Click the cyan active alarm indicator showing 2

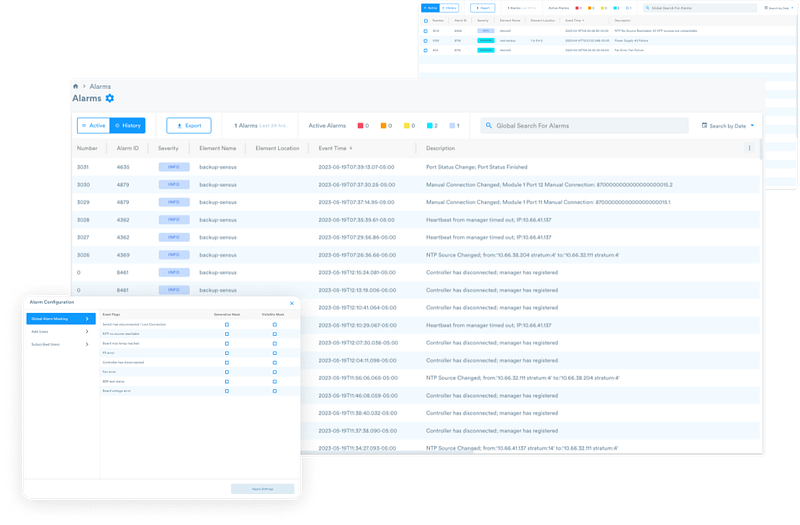(430, 126)
